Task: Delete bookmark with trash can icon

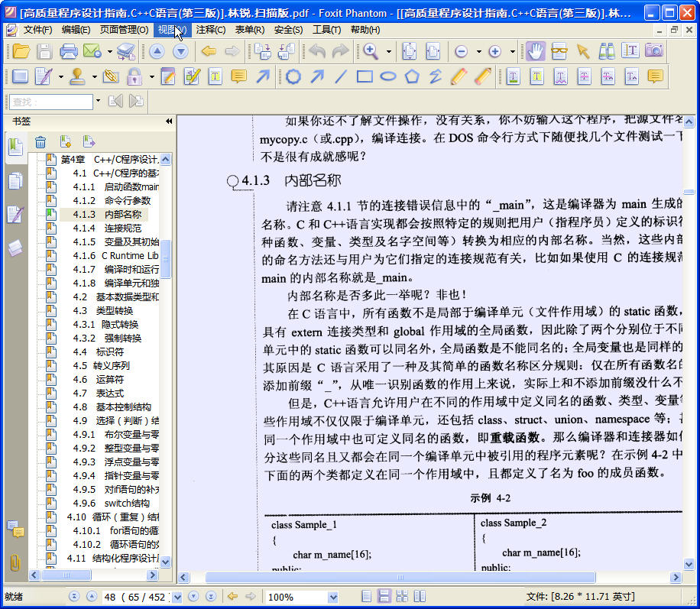Action: (41, 142)
